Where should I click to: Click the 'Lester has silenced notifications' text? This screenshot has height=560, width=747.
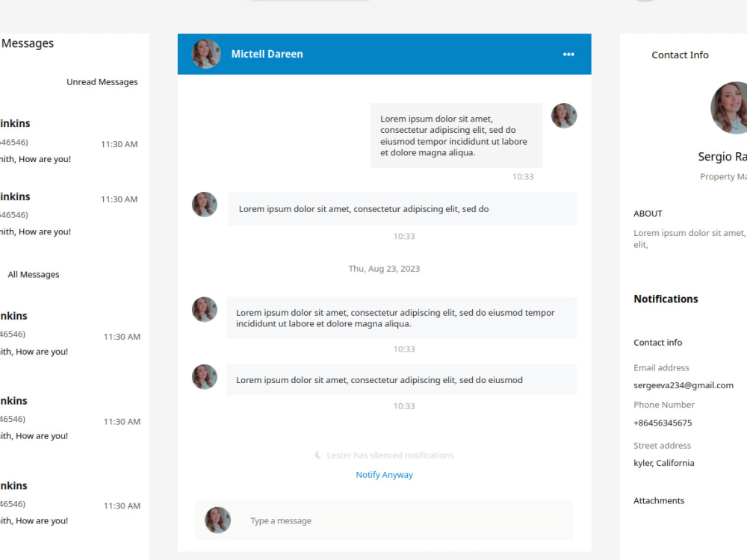click(x=390, y=455)
